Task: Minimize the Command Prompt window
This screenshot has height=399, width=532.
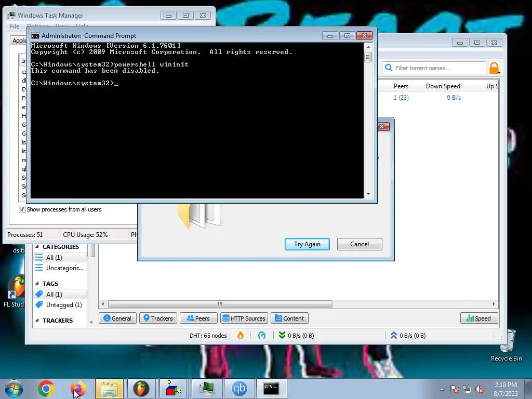Action: (x=330, y=36)
